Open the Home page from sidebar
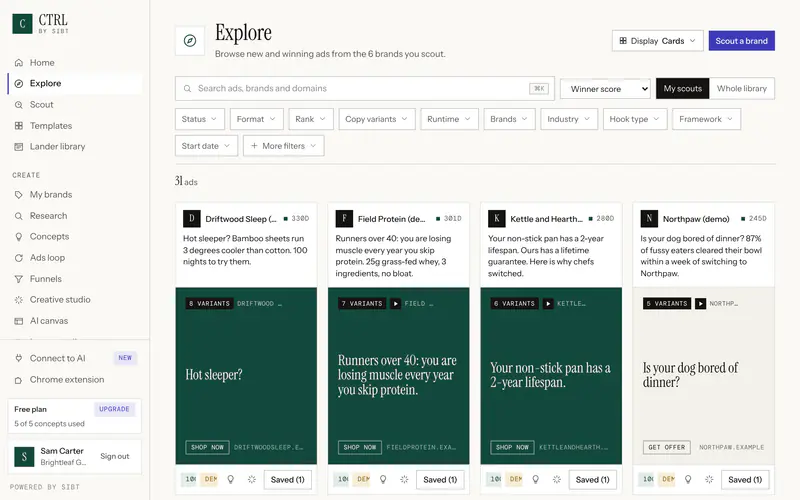 point(74,62)
